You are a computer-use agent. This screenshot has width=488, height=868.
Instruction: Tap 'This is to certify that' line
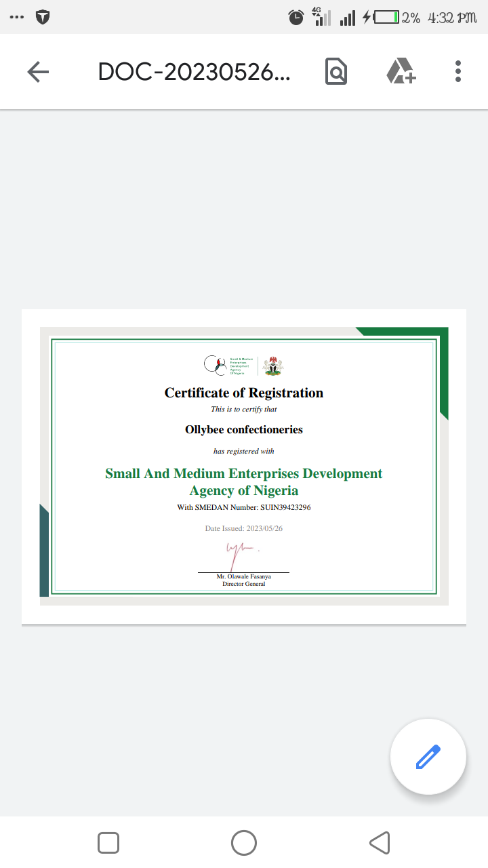244,409
